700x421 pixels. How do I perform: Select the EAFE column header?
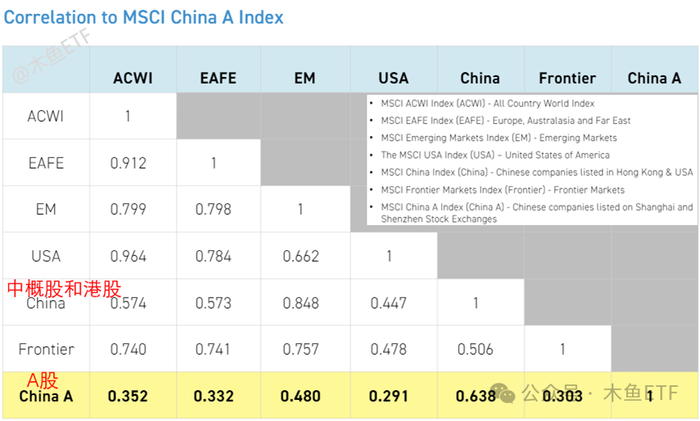pyautogui.click(x=217, y=78)
